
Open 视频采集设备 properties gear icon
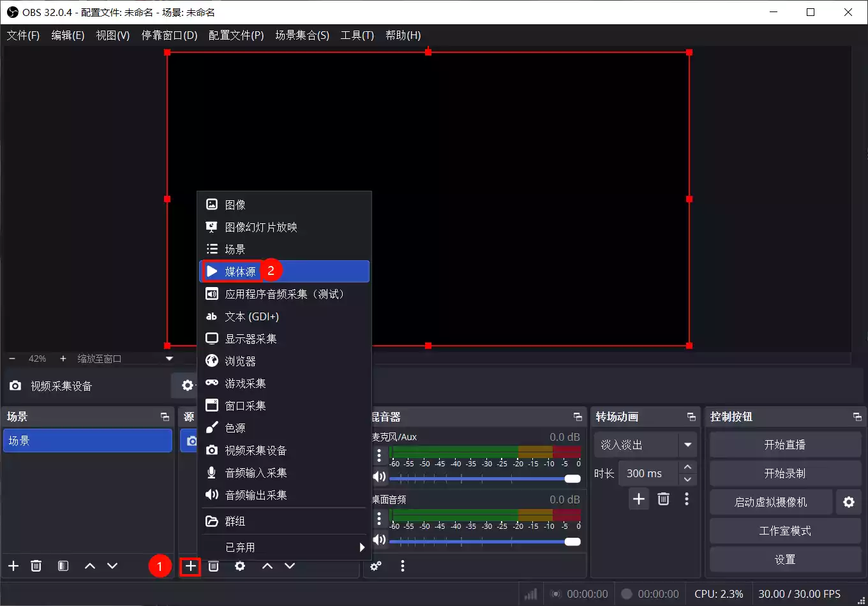click(x=186, y=385)
